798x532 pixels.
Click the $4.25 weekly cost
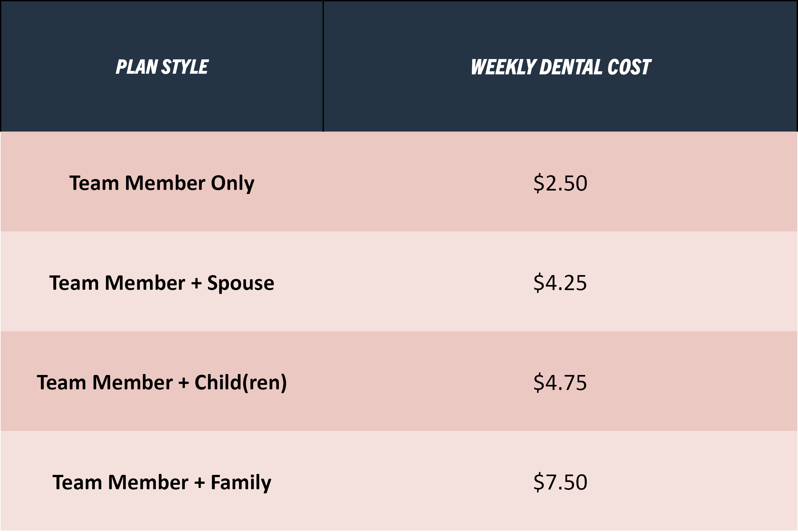[x=560, y=283]
